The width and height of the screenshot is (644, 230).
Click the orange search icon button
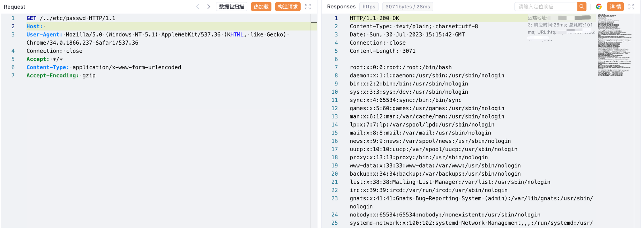(582, 7)
